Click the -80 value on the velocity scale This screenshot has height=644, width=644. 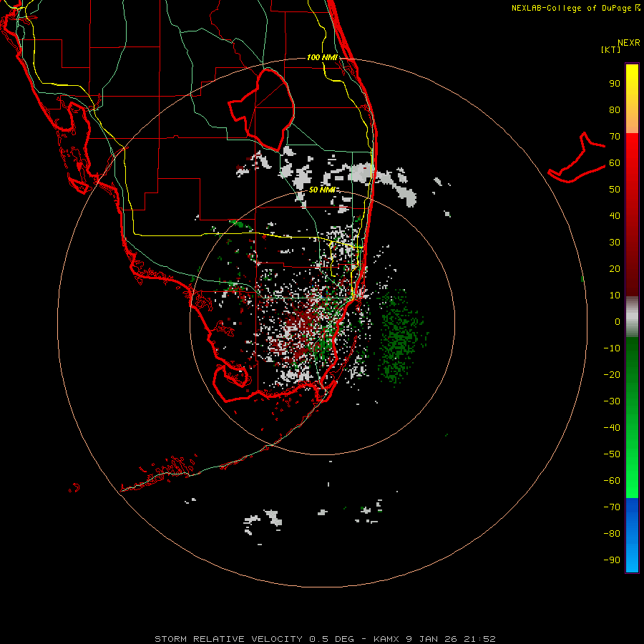point(612,534)
